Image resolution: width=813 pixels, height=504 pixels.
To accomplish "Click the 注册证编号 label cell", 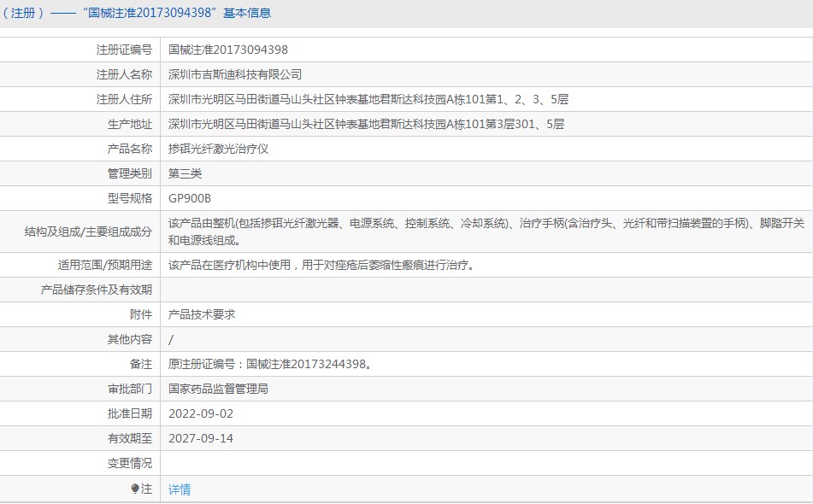I will [125, 50].
